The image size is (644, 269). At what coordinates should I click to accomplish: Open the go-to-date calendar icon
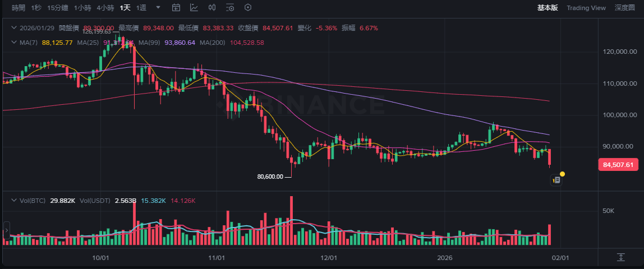176,8
